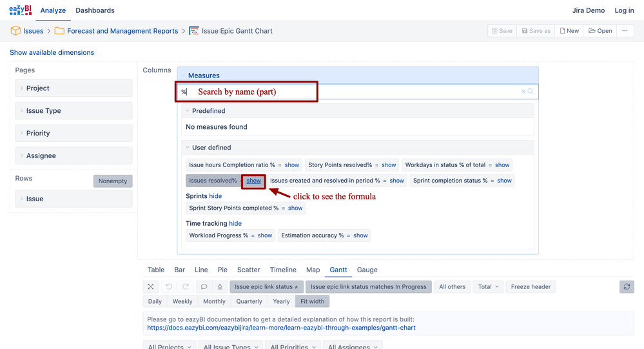Toggle the Nonempty rows button
The height and width of the screenshot is (349, 644).
tap(113, 181)
